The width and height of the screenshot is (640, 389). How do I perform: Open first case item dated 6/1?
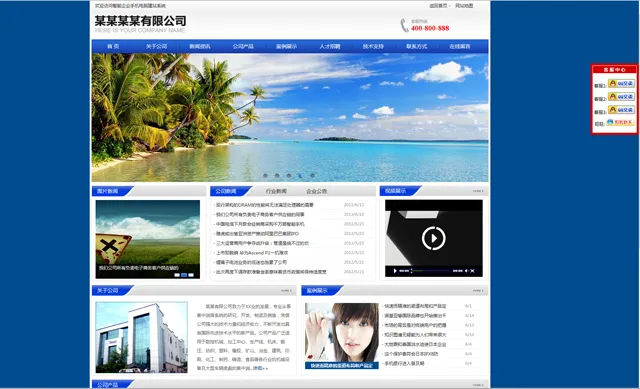[x=415, y=306]
